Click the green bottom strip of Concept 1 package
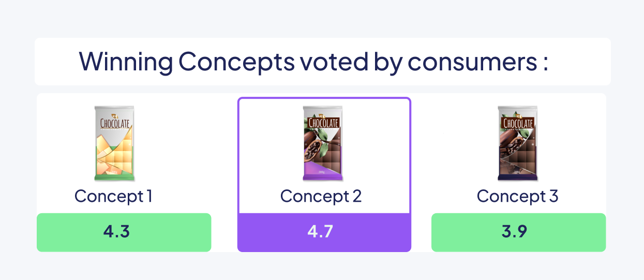The image size is (644, 280). (115, 177)
